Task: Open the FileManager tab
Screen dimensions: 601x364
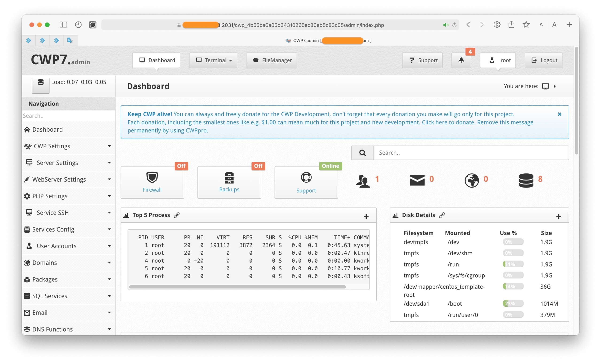Action: (x=271, y=60)
